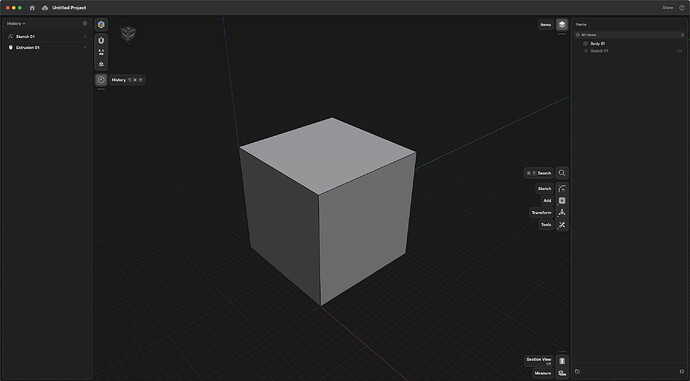Click the orientation cube in viewport
This screenshot has width=690, height=381.
pyautogui.click(x=128, y=33)
